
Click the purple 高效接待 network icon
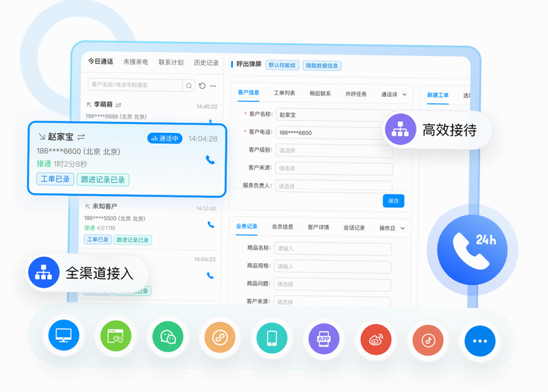[401, 129]
